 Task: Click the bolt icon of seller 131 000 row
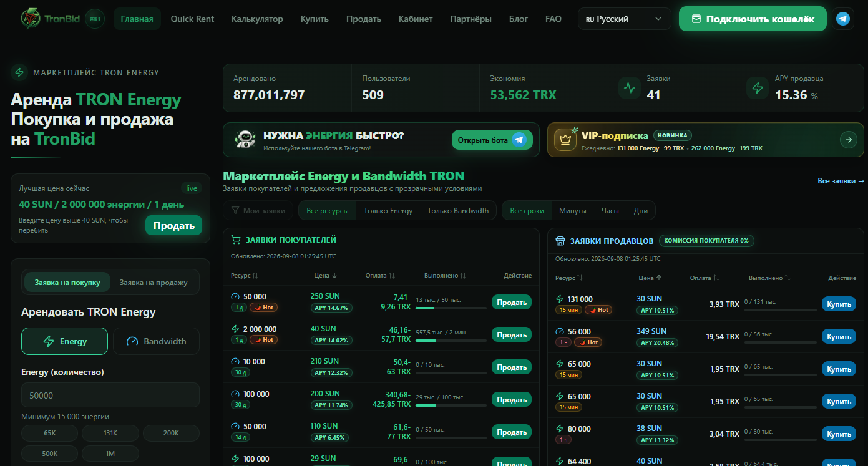[560, 299]
